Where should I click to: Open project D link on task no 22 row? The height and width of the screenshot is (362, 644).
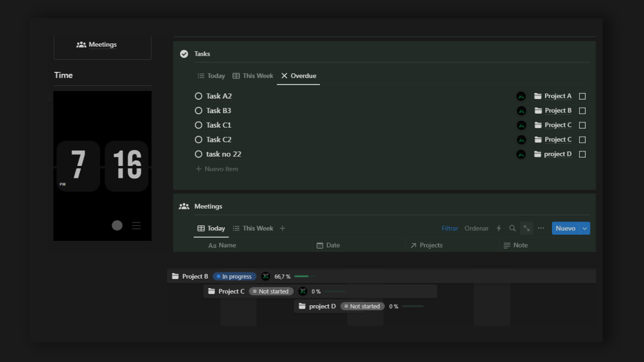pyautogui.click(x=553, y=154)
